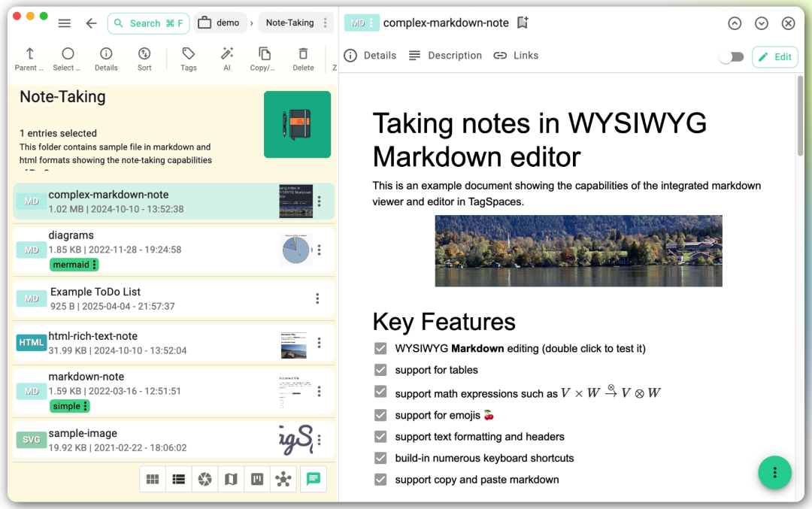Image resolution: width=812 pixels, height=509 pixels.
Task: Open the Note-Taking folder options menu
Action: 326,23
